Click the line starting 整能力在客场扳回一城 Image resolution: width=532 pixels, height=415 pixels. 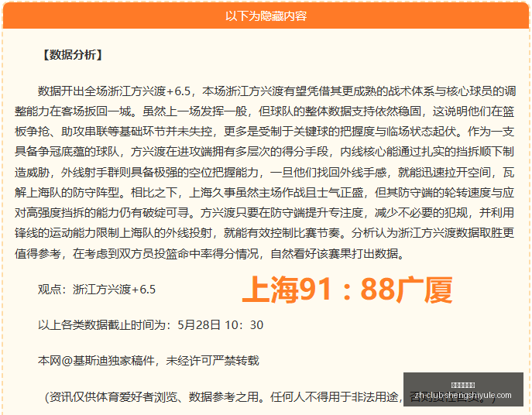tap(264, 111)
